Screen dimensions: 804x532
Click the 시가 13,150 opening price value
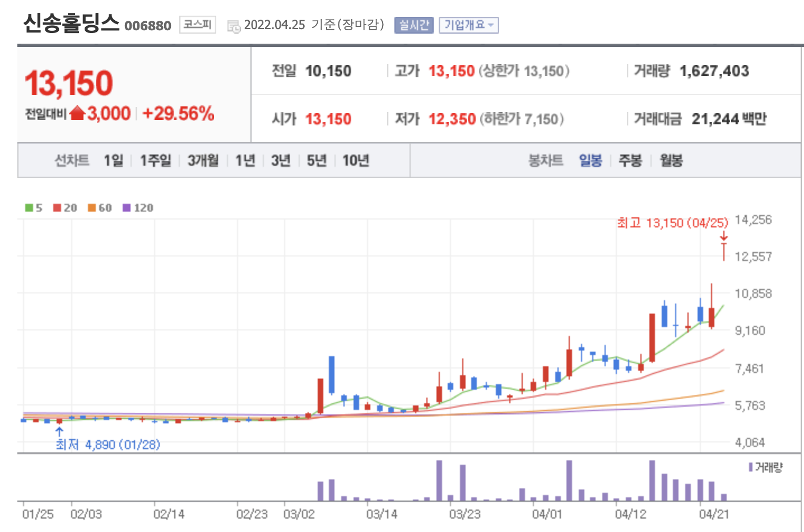coord(328,119)
